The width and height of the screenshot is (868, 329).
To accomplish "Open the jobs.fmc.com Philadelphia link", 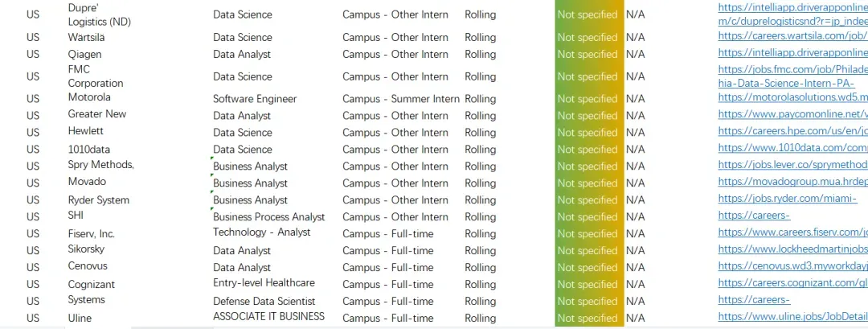I will pos(792,76).
